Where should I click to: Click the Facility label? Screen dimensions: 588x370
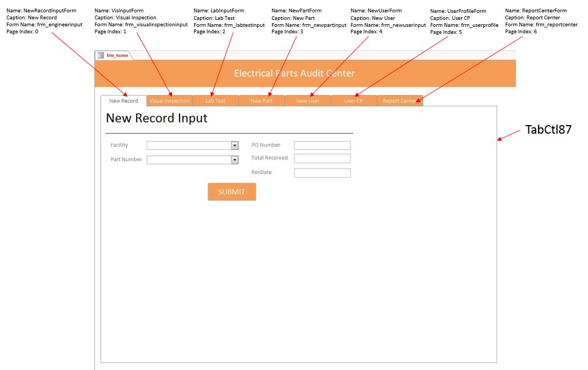click(x=119, y=145)
